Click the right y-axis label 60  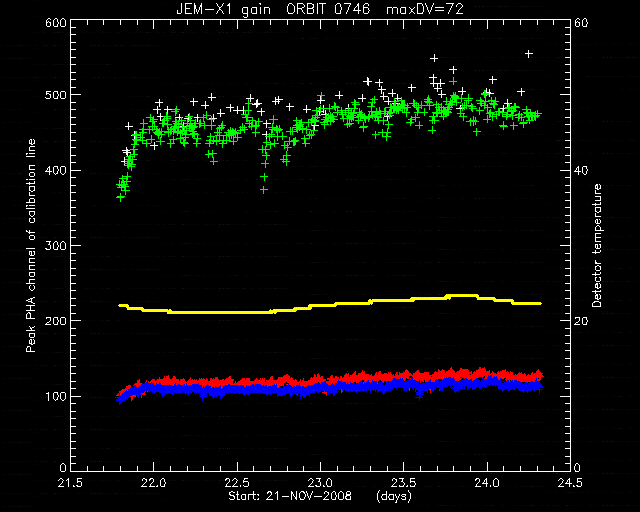tap(581, 23)
